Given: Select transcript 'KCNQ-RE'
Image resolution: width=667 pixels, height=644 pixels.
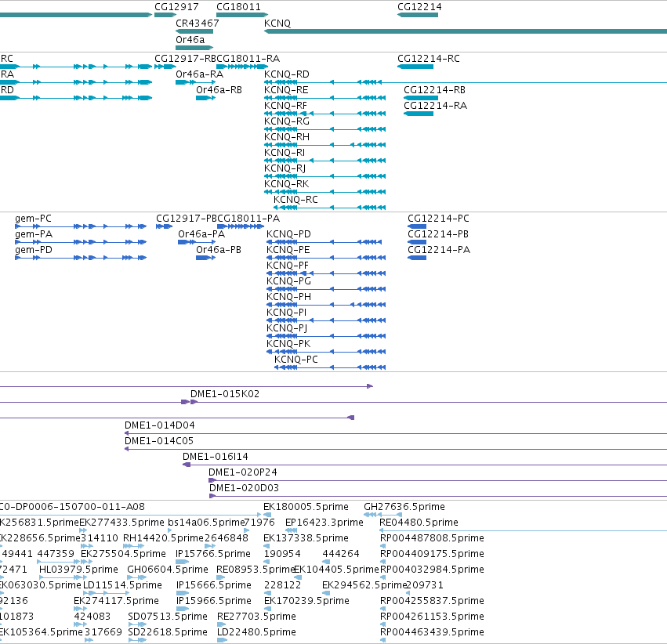Looking at the screenshot, I should 286,90.
